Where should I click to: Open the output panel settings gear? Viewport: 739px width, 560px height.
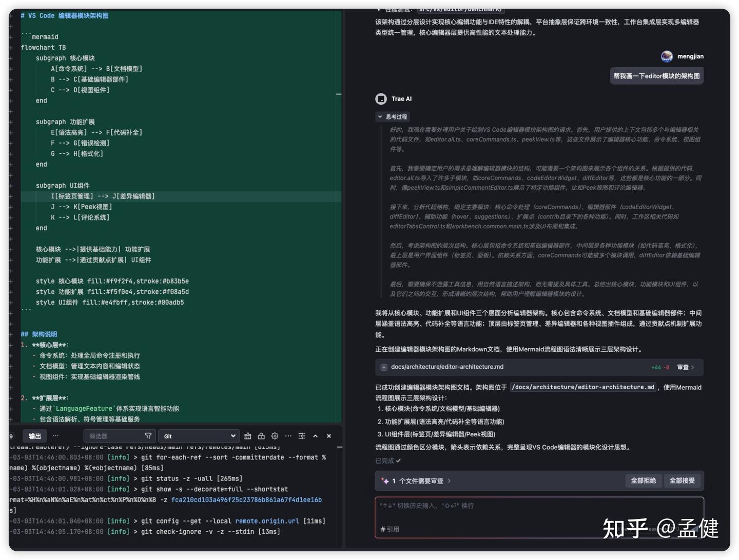pos(275,436)
